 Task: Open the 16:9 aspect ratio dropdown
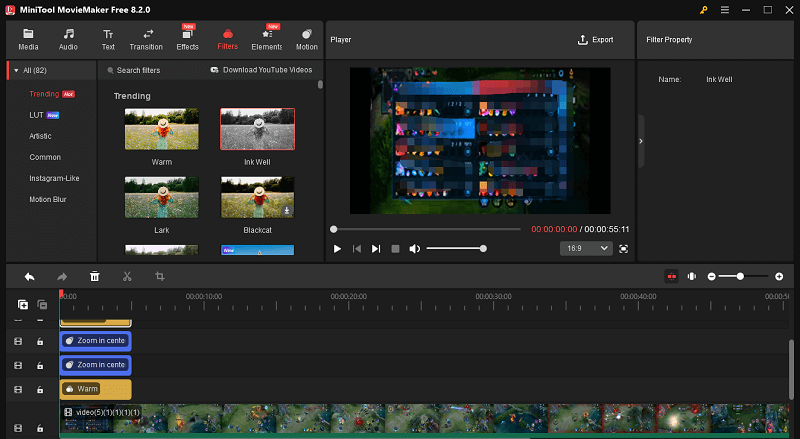click(586, 248)
